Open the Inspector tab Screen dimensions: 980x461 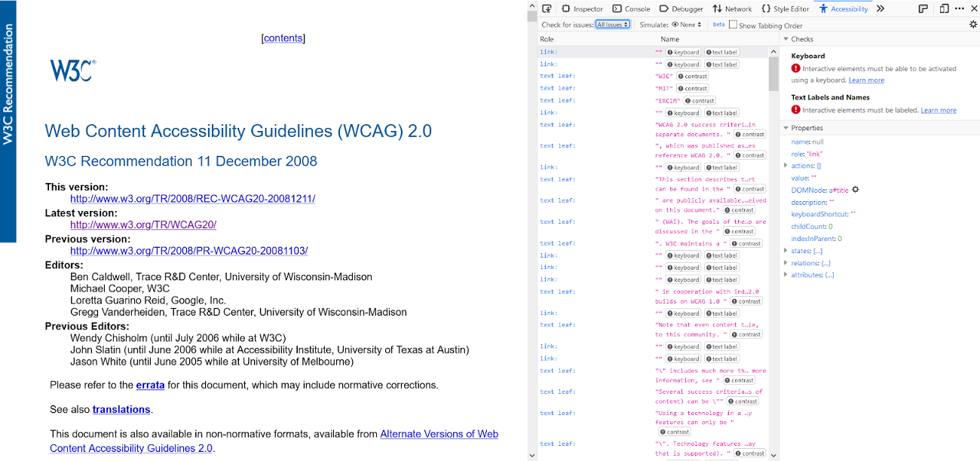[582, 9]
